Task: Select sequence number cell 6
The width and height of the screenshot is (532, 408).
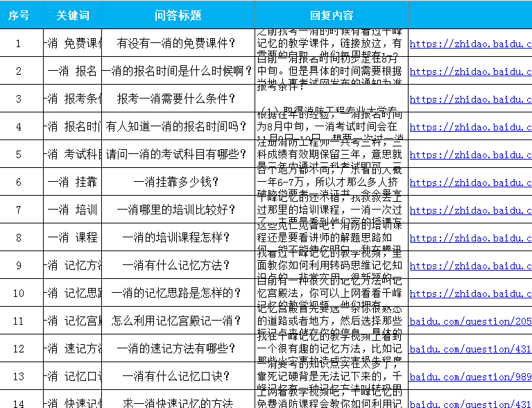Action: pos(22,182)
